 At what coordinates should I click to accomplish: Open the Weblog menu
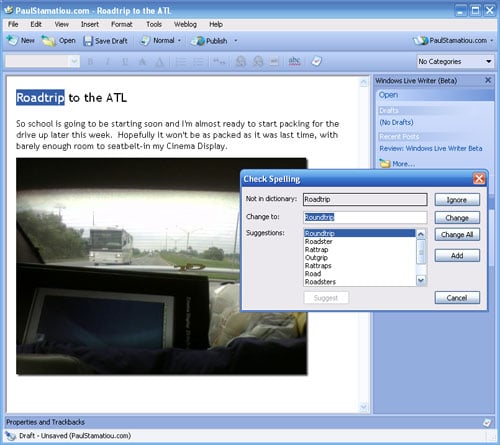click(x=185, y=24)
